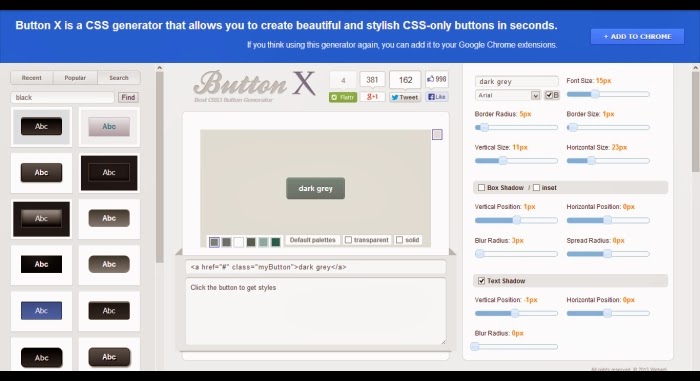Click the dark grey preview button

pos(316,188)
